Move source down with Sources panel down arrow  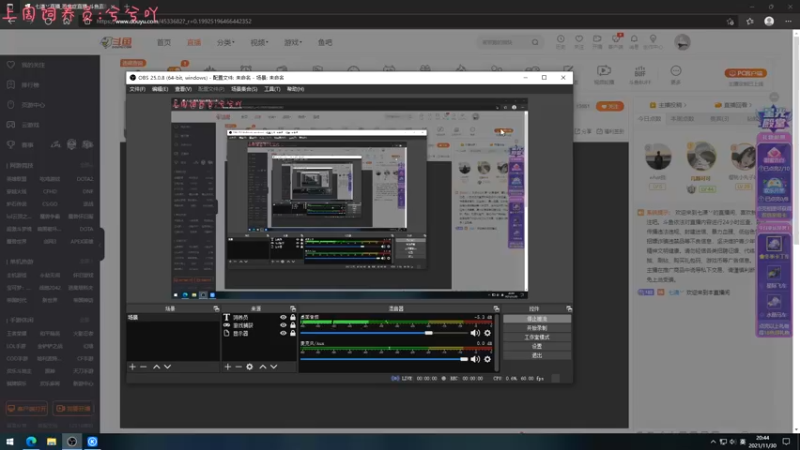[274, 367]
